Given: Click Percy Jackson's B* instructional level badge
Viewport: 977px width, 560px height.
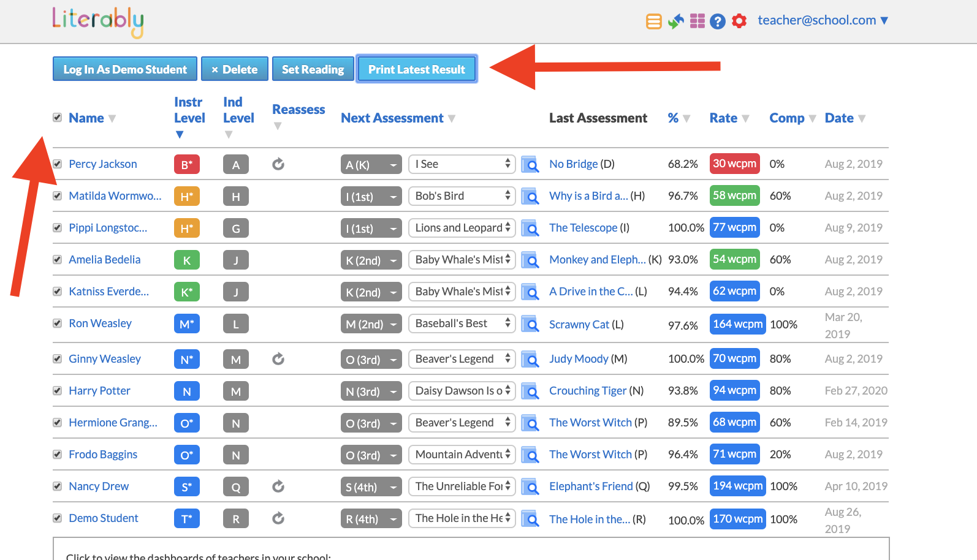Looking at the screenshot, I should pyautogui.click(x=187, y=164).
